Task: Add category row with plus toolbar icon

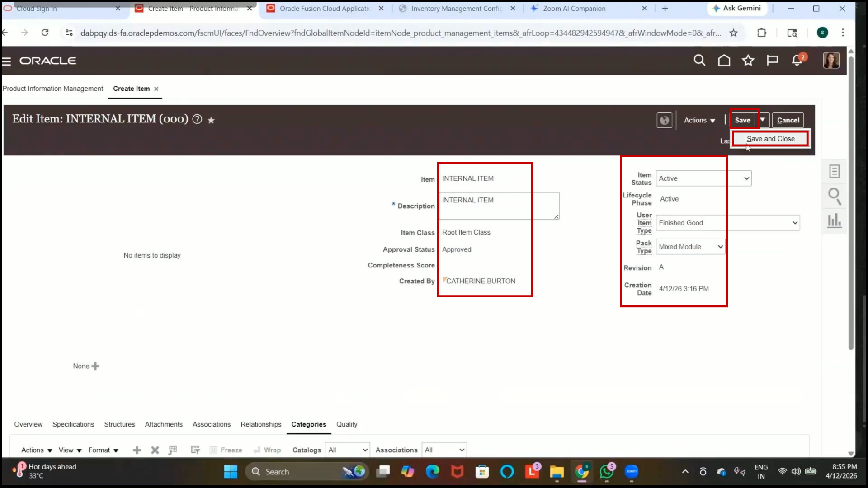Action: [137, 450]
